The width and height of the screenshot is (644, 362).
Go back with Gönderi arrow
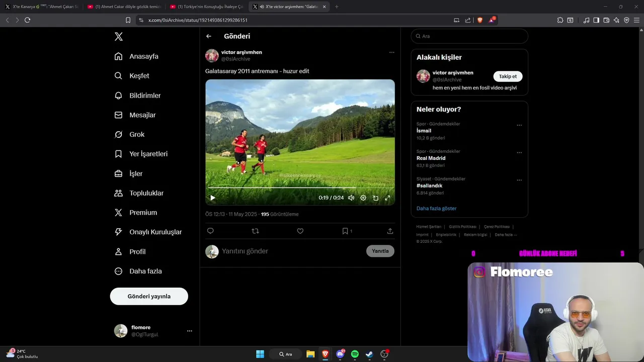(x=209, y=36)
